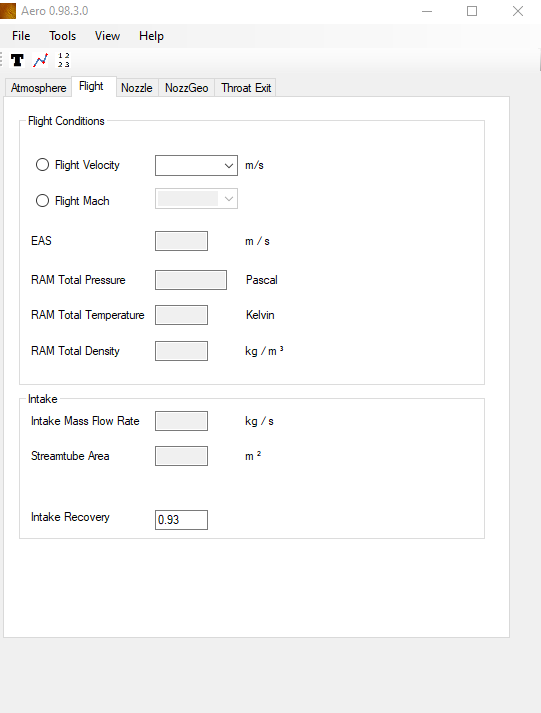Image resolution: width=541 pixels, height=713 pixels.
Task: Open the Tools menu
Action: (63, 36)
